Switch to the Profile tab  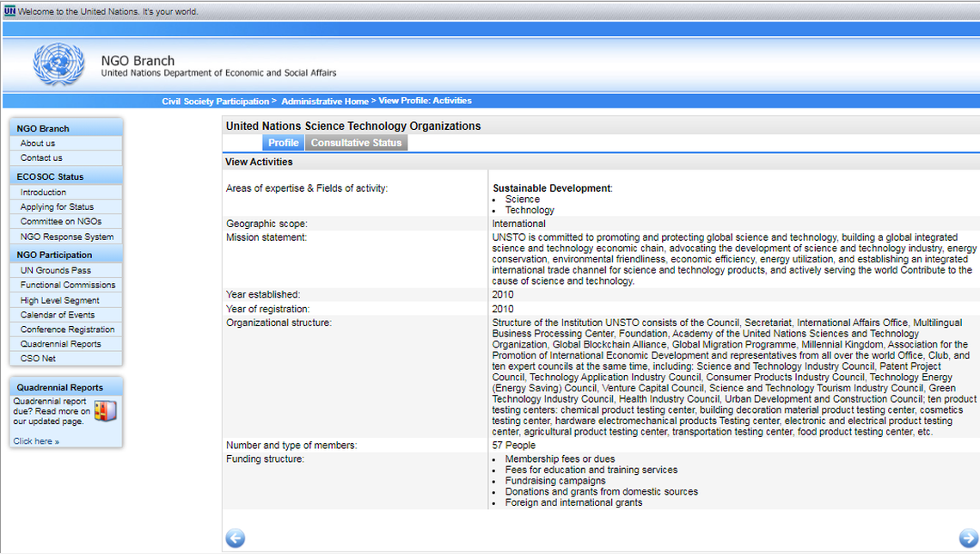[x=283, y=143]
